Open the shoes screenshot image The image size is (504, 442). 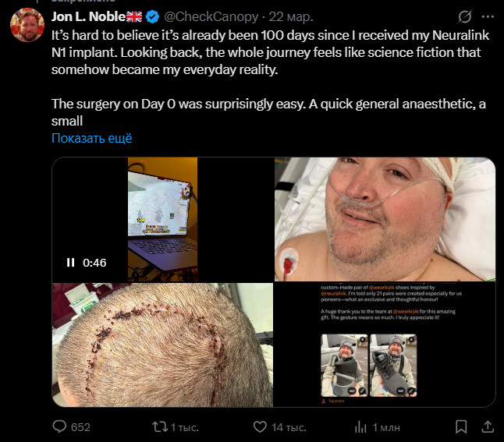[385, 345]
